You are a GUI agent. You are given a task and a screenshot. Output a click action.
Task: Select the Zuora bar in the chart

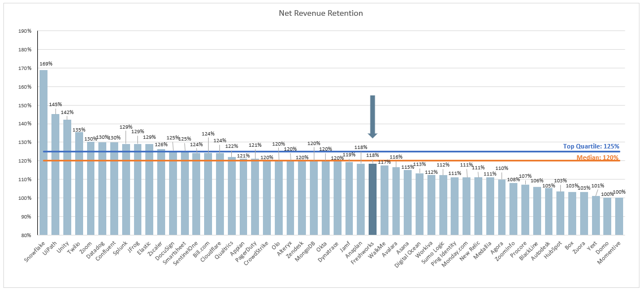(584, 213)
